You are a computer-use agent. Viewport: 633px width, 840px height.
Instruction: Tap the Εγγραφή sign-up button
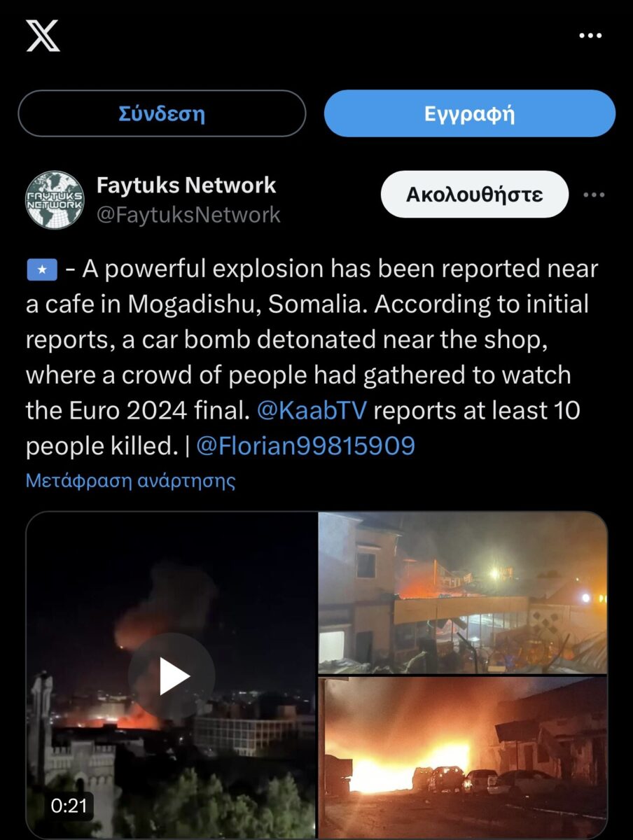tap(469, 113)
